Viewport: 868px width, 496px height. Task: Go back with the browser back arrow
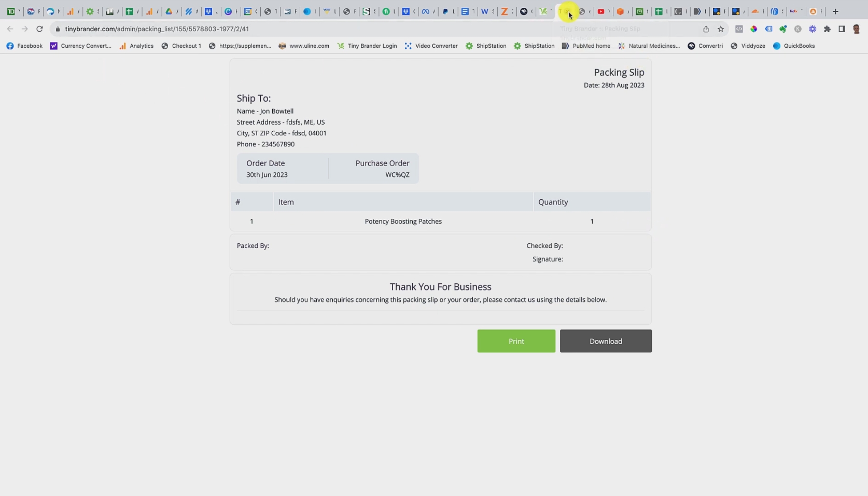click(10, 29)
